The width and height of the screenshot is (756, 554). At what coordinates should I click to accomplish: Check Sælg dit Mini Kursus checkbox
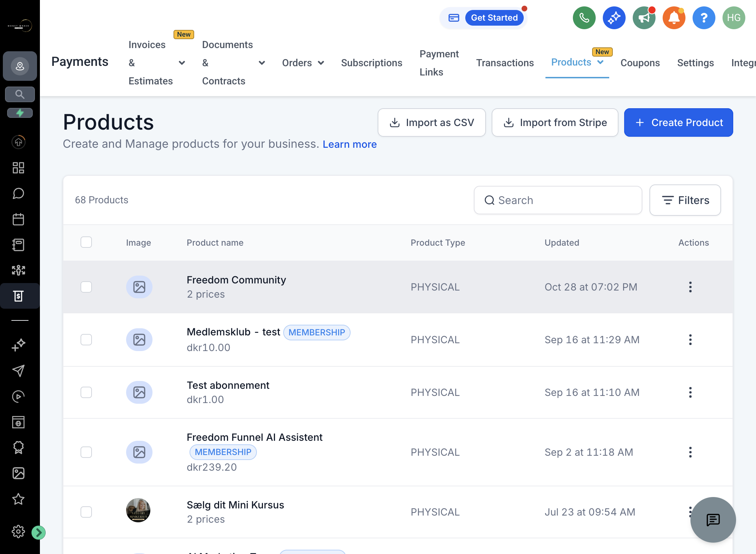point(86,512)
